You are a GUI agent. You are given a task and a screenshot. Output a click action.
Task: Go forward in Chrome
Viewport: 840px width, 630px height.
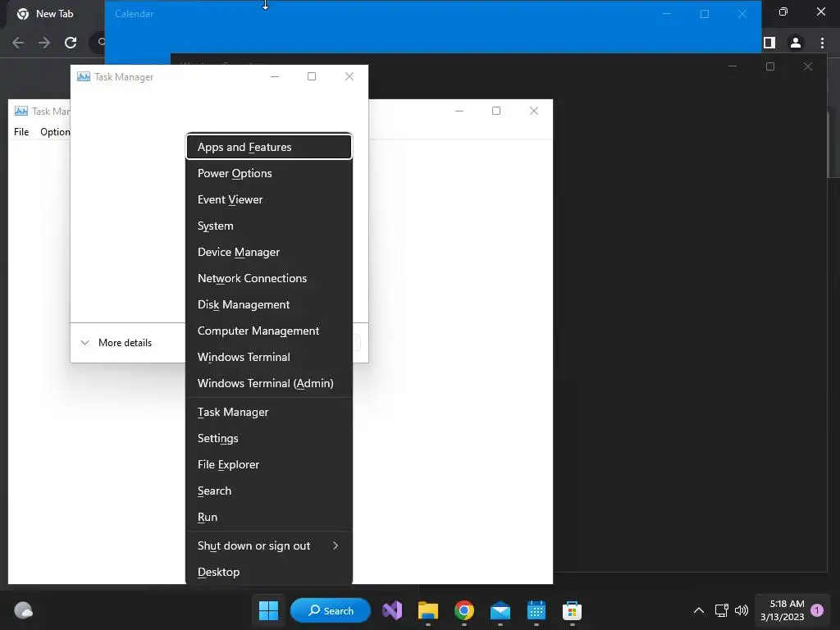click(44, 43)
